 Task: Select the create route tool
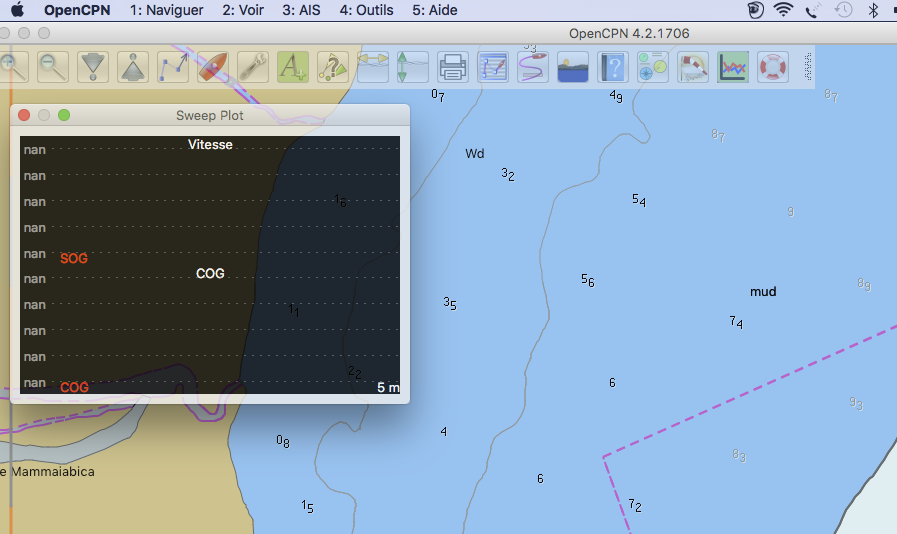[173, 67]
